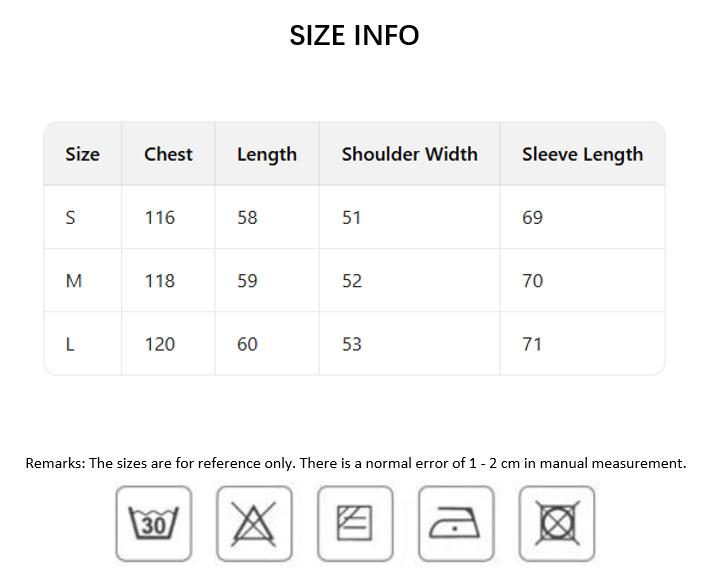Click chest value 116
The image size is (716, 575).
[159, 217]
